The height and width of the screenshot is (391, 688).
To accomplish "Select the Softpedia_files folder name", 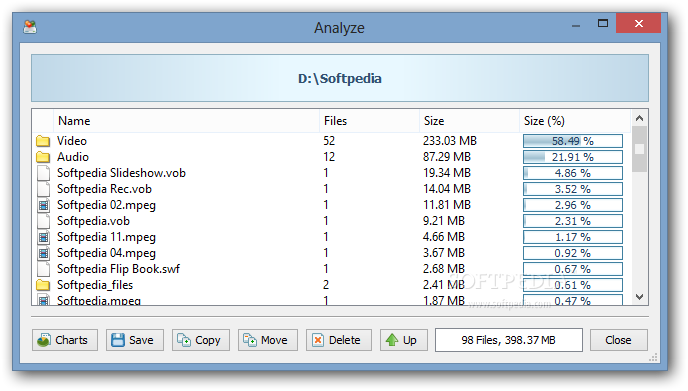I will 95,285.
